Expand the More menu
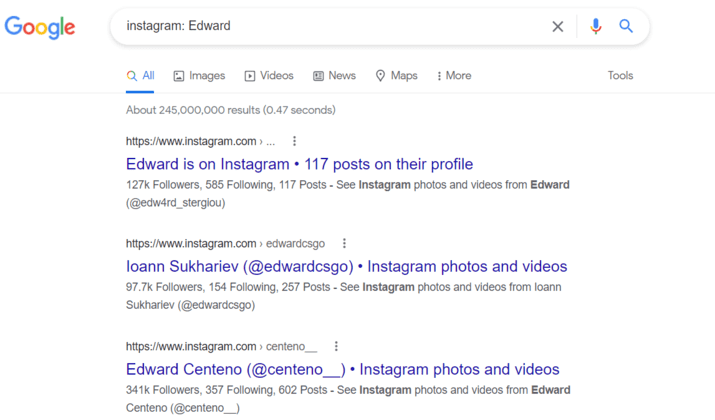715x420 pixels. point(454,76)
